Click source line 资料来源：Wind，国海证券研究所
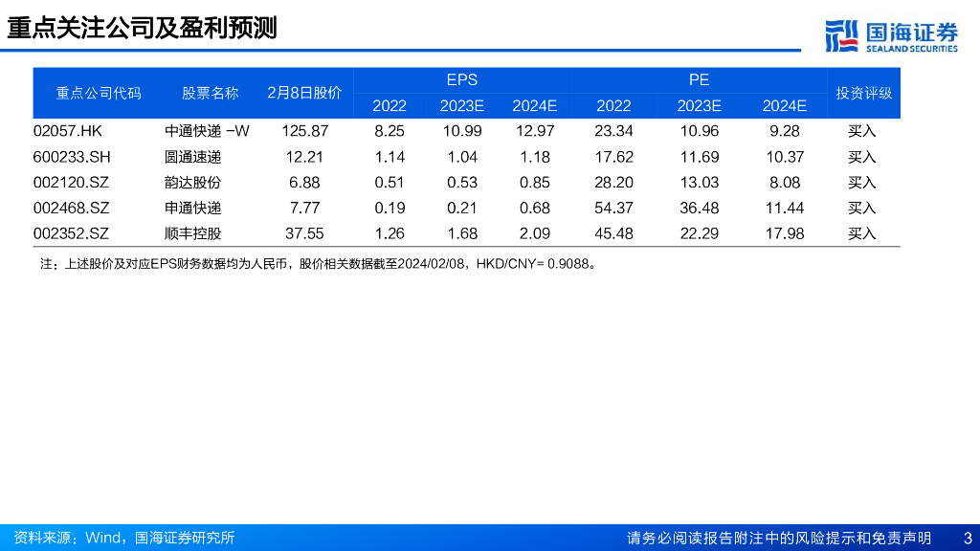This screenshot has width=980, height=551. pos(124,538)
